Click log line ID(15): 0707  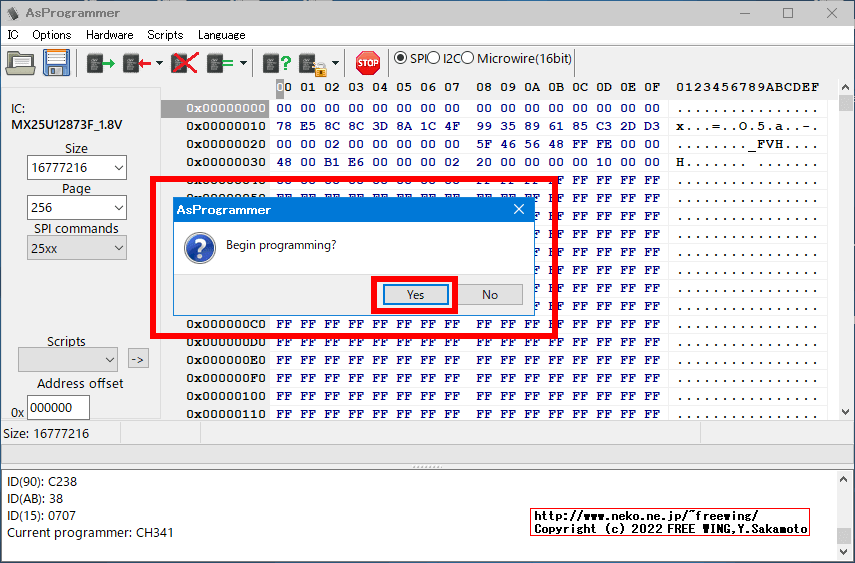point(41,516)
